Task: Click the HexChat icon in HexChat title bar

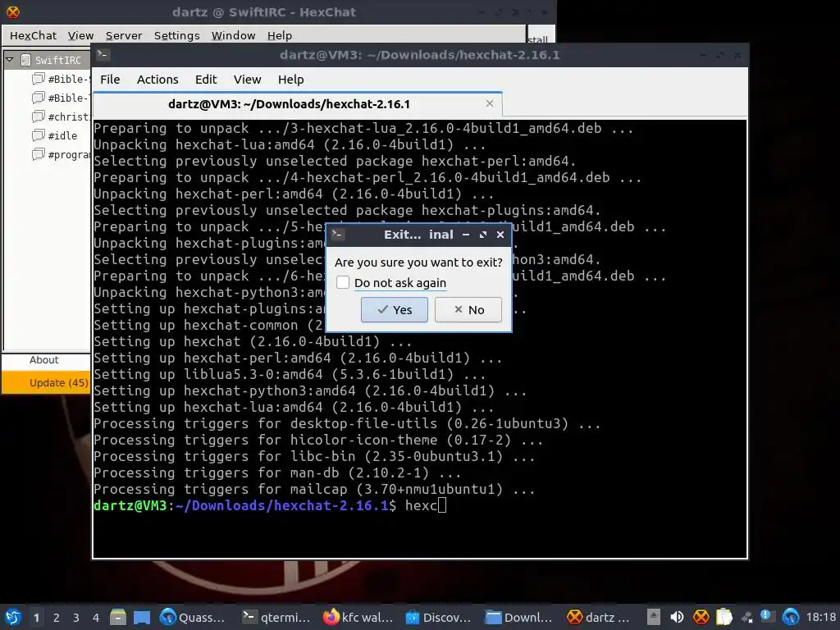Action: [13, 11]
